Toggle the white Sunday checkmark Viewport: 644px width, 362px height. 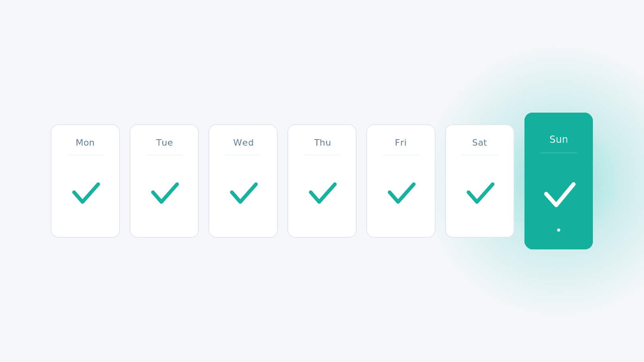[x=559, y=195]
